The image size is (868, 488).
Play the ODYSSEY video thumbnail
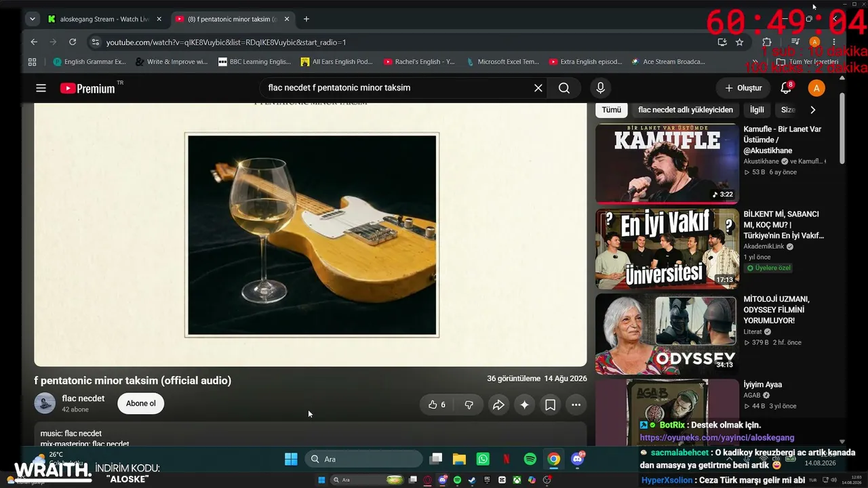(667, 333)
